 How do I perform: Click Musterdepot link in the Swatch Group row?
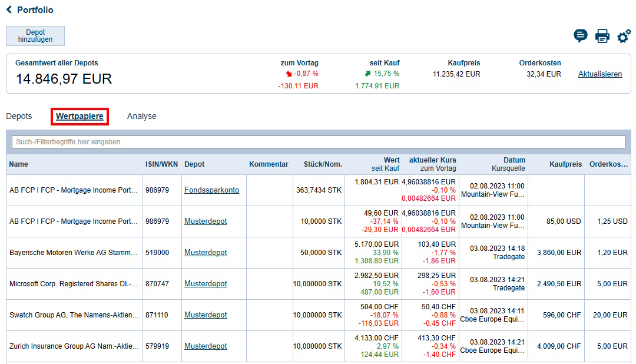(206, 315)
